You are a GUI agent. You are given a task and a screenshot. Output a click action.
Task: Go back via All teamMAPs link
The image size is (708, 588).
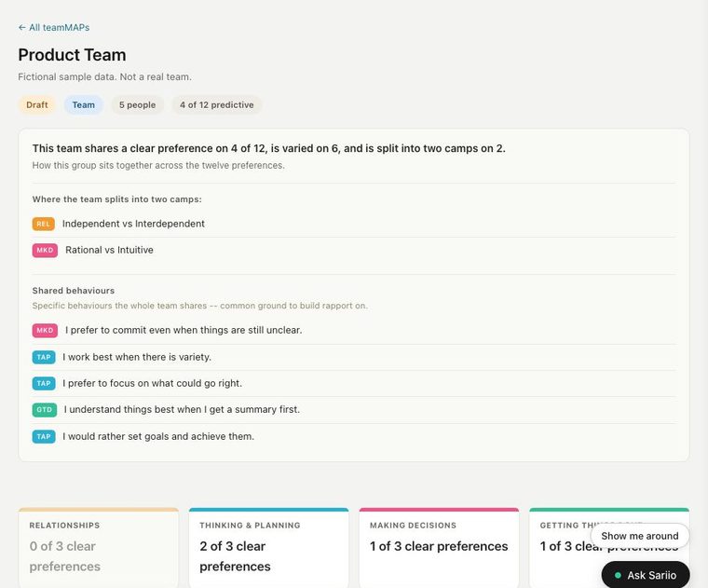(x=54, y=28)
